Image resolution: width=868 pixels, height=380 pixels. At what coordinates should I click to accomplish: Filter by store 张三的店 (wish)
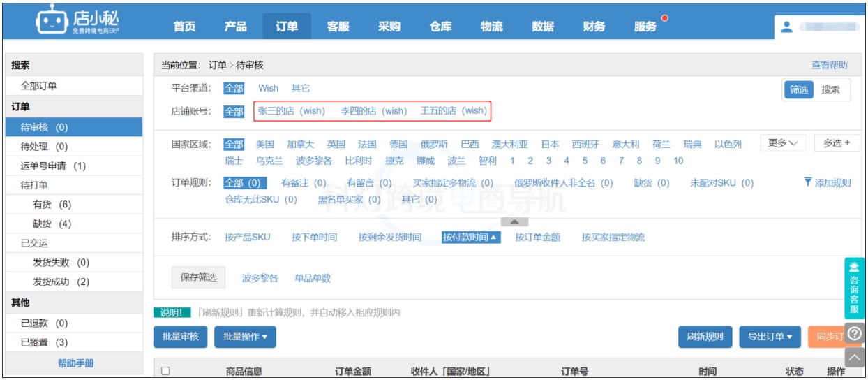click(x=292, y=111)
